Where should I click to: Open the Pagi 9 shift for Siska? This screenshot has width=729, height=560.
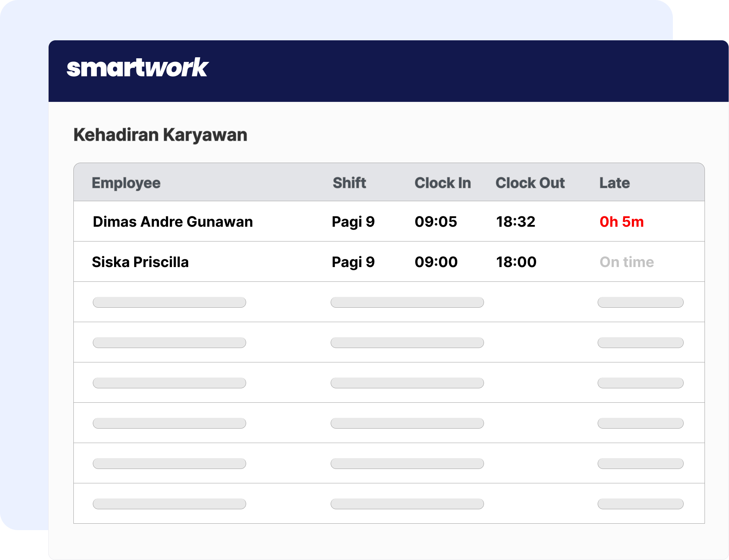[x=353, y=262]
